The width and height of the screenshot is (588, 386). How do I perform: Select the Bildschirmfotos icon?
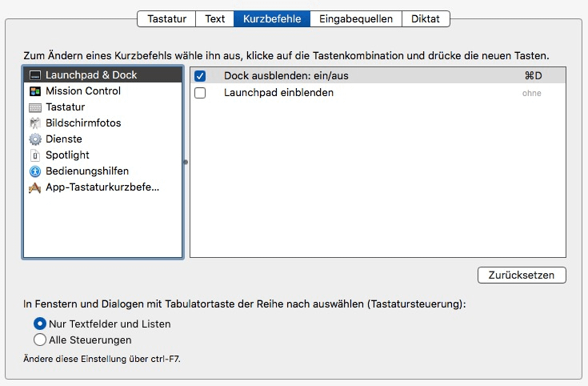pos(35,123)
